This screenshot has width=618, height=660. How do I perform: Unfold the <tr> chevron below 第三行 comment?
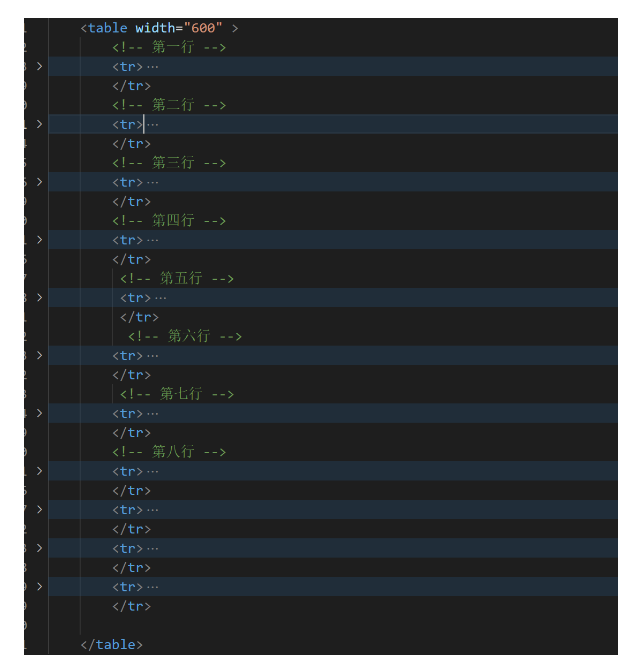pyautogui.click(x=39, y=182)
